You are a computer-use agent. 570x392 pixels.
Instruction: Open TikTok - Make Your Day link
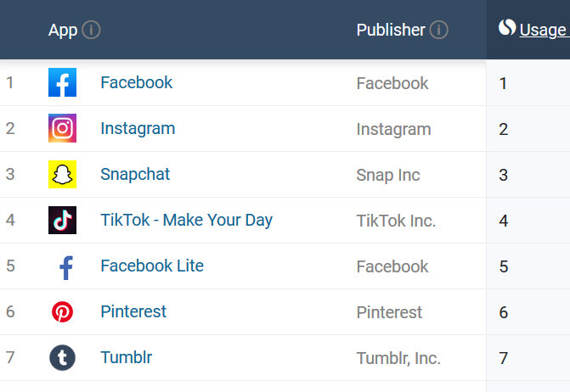(x=187, y=220)
